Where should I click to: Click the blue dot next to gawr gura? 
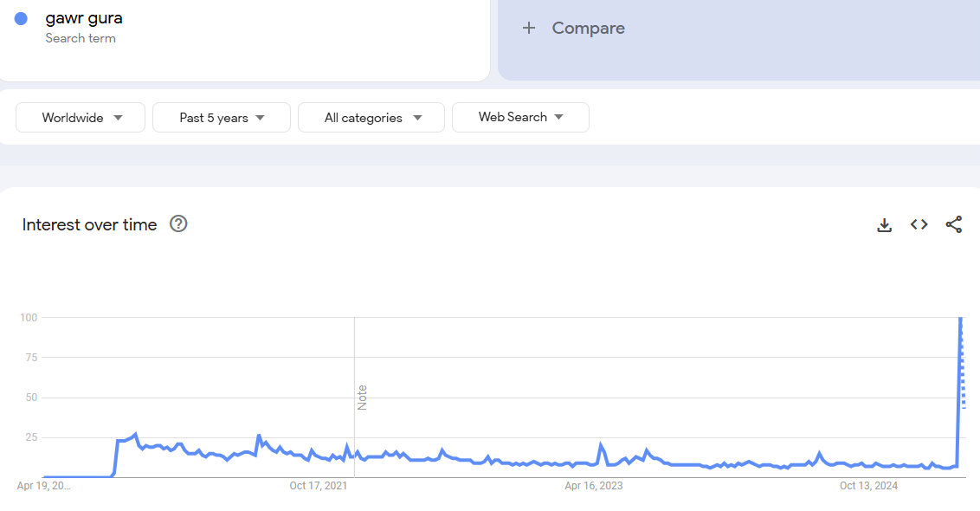21,19
